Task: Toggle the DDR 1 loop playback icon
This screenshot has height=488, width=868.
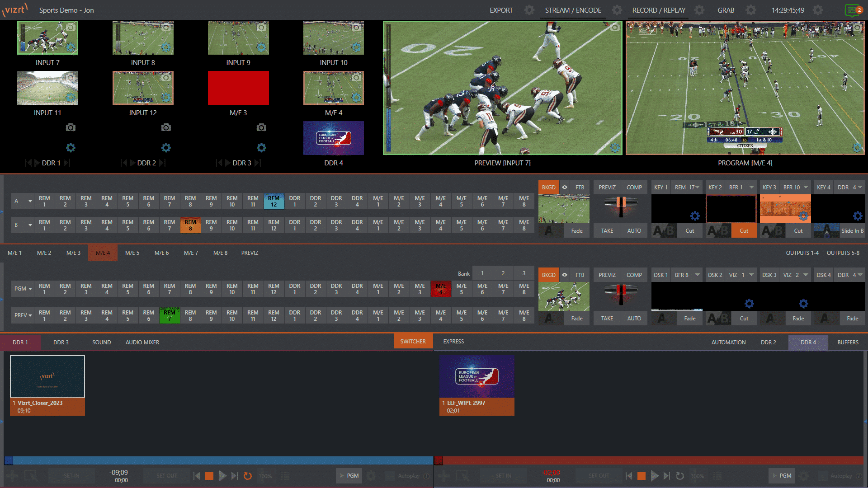Action: point(247,476)
